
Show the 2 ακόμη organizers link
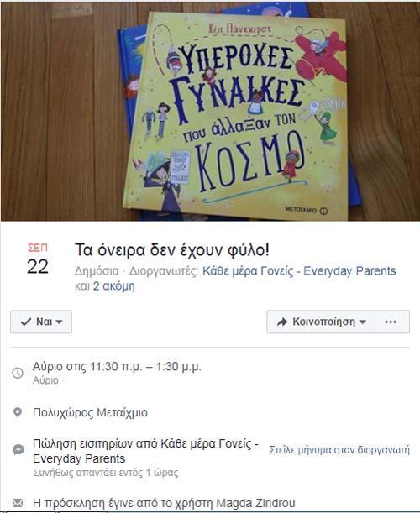[113, 286]
